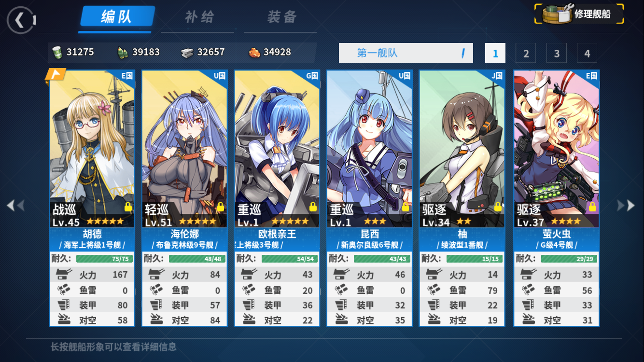Click the ammo resource icon
The image size is (644, 362).
[x=123, y=52]
